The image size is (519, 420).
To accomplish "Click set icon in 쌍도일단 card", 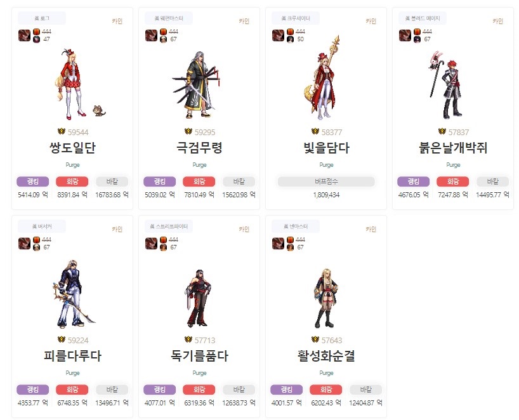I will (x=24, y=36).
